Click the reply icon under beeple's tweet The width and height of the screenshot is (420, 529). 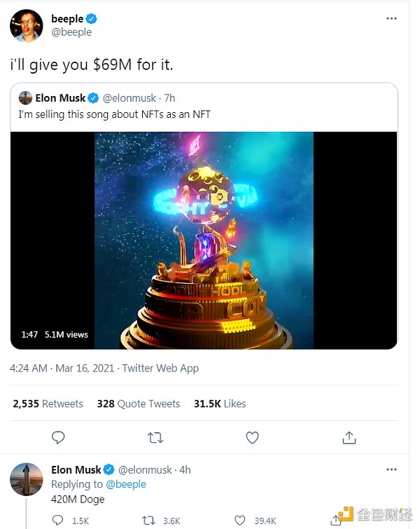(x=59, y=437)
